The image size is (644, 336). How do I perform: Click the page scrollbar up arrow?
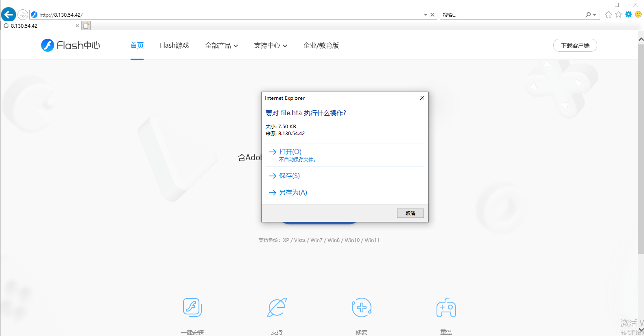pyautogui.click(x=641, y=40)
